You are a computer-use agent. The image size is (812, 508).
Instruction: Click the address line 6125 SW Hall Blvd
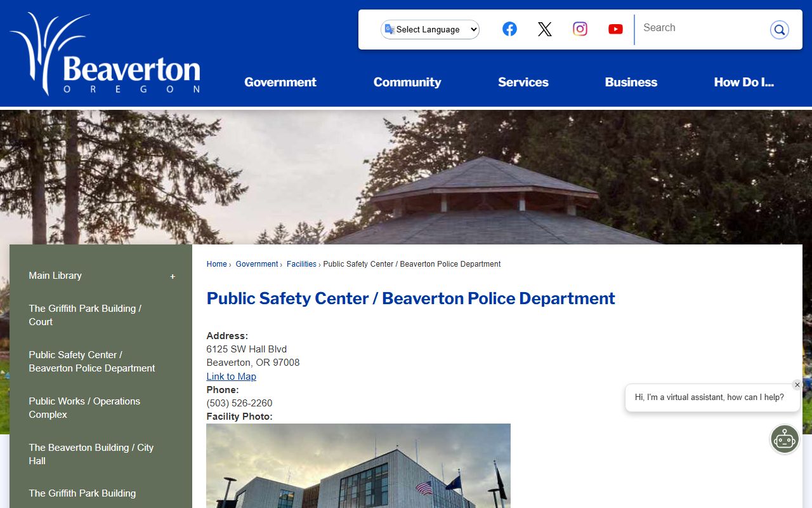pos(246,349)
